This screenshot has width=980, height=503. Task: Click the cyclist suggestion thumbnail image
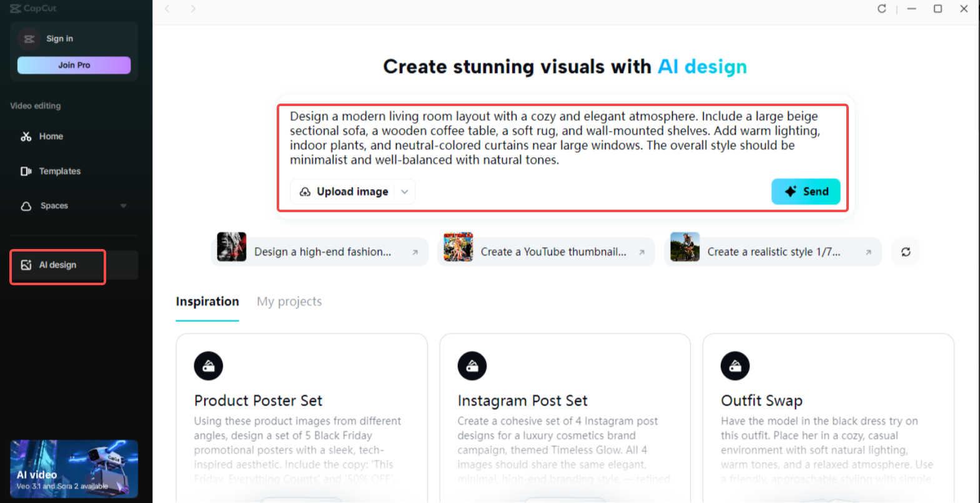pos(685,247)
